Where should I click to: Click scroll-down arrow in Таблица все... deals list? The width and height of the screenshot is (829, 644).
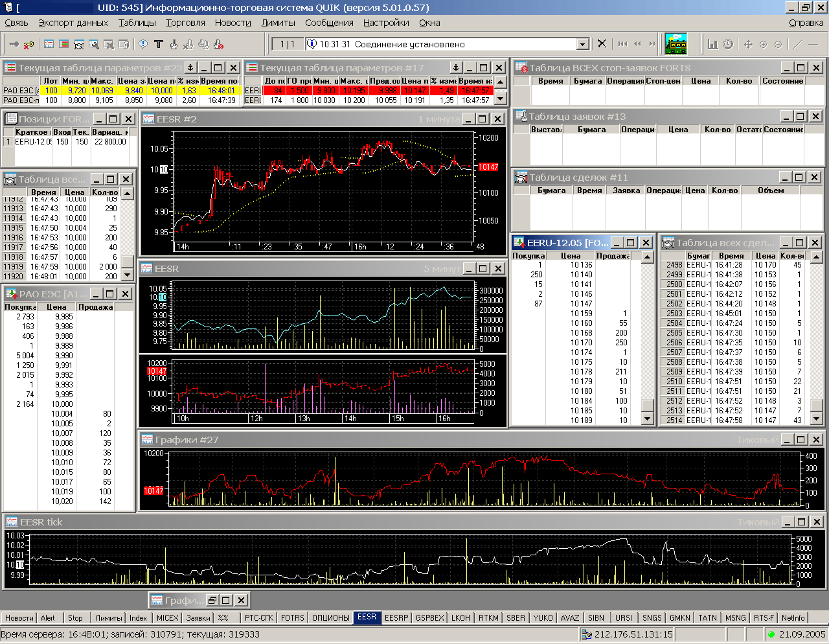[127, 275]
